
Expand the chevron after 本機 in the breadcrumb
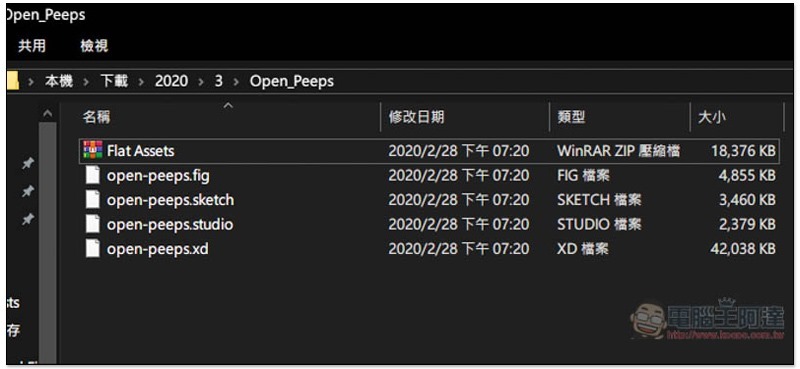[x=86, y=81]
